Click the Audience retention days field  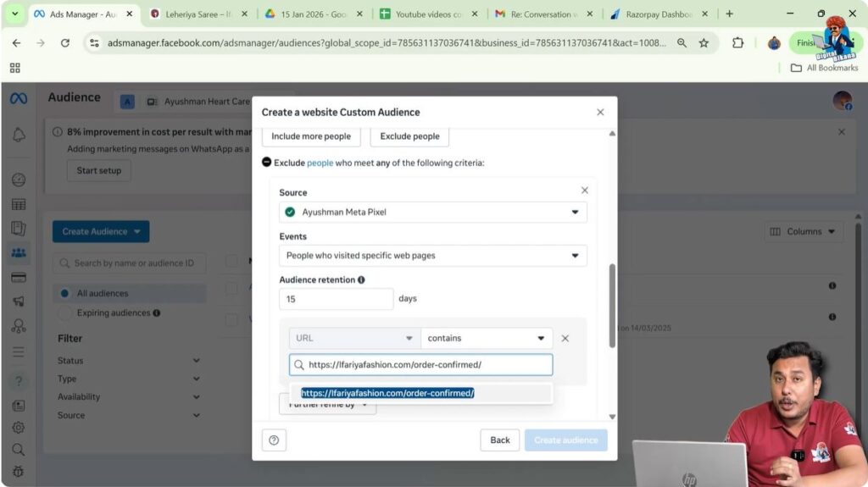pyautogui.click(x=336, y=299)
